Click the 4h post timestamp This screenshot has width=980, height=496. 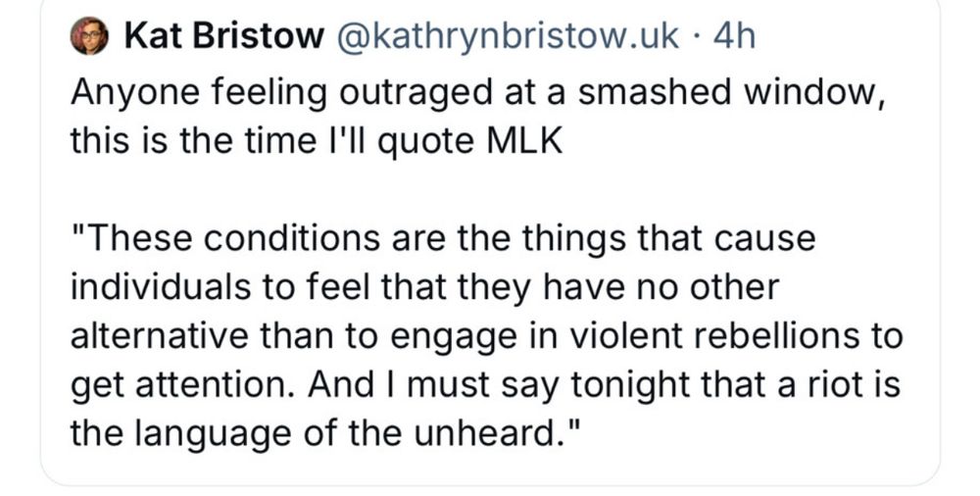coord(734,36)
